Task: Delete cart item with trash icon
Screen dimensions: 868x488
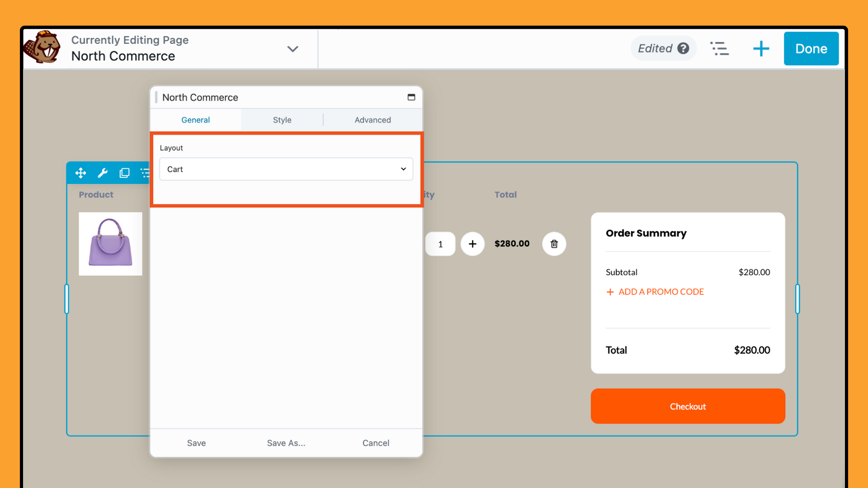Action: (x=554, y=244)
